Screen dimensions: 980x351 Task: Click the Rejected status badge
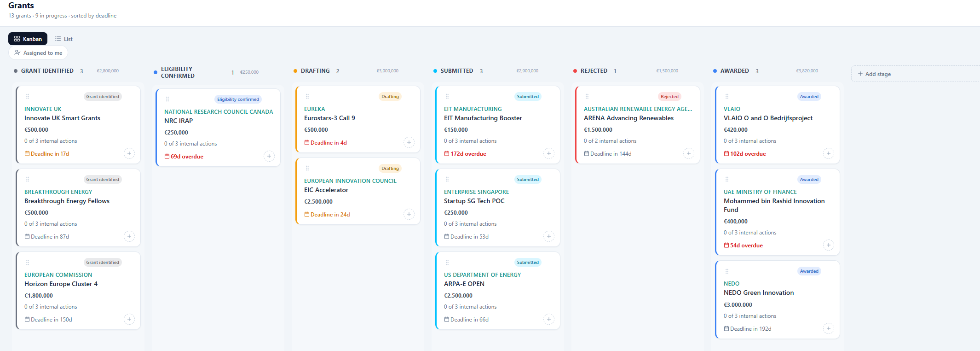[669, 96]
